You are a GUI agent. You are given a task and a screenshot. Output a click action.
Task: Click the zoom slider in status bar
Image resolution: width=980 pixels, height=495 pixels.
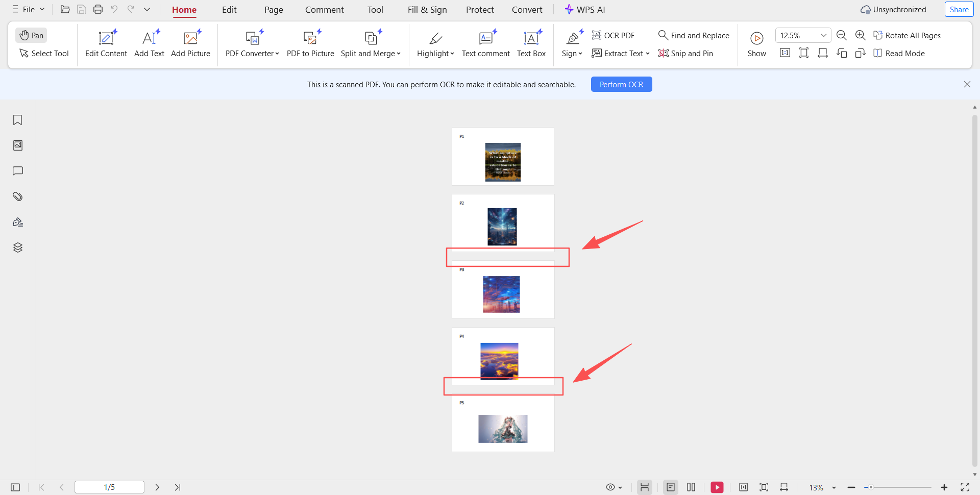pyautogui.click(x=898, y=487)
